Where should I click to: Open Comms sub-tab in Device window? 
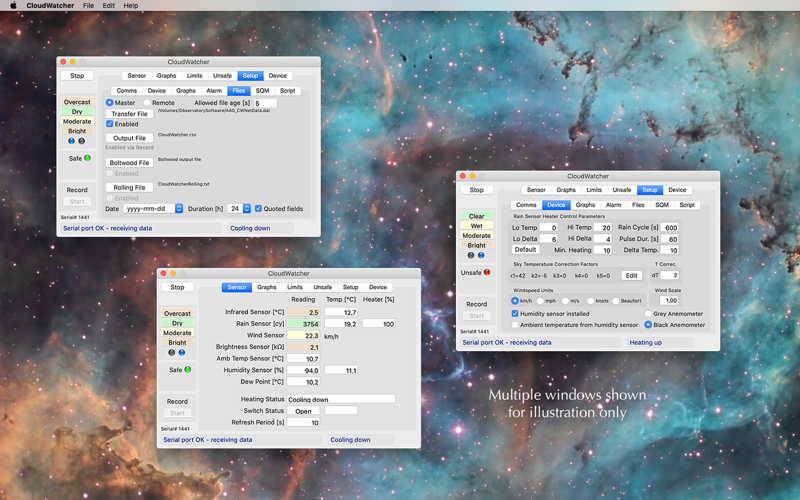click(526, 205)
